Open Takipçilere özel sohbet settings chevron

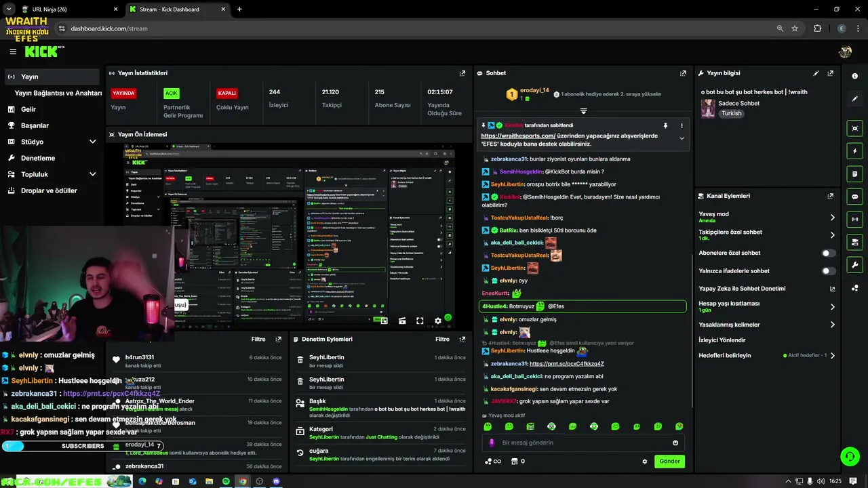pyautogui.click(x=833, y=235)
